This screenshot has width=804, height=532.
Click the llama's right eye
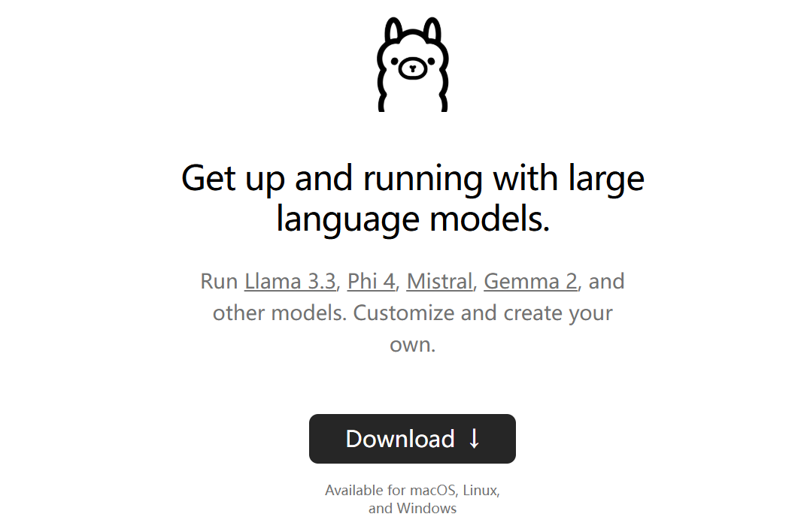pyautogui.click(x=431, y=61)
